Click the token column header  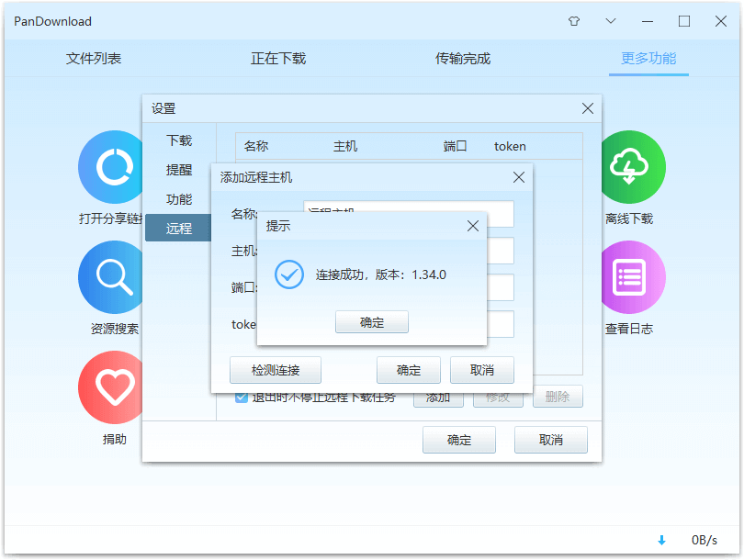coord(510,146)
